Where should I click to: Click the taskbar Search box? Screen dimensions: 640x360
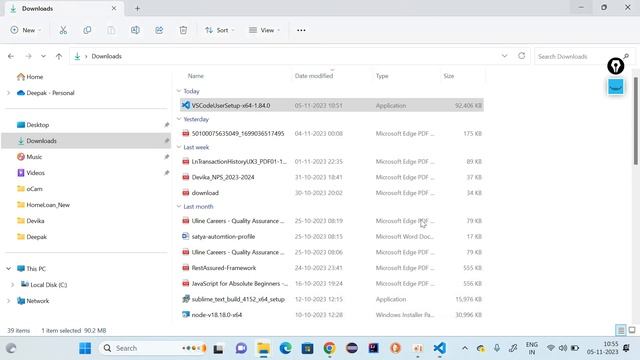tap(153, 348)
